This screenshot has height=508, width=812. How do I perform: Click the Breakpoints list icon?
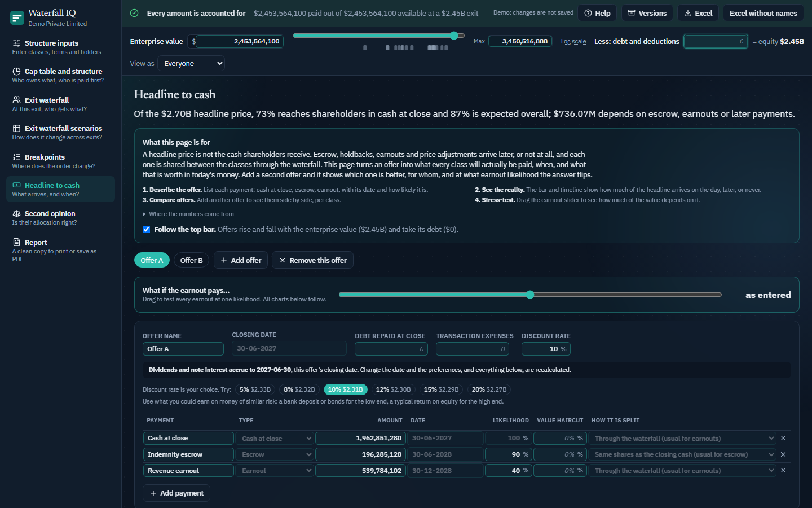[x=16, y=157]
